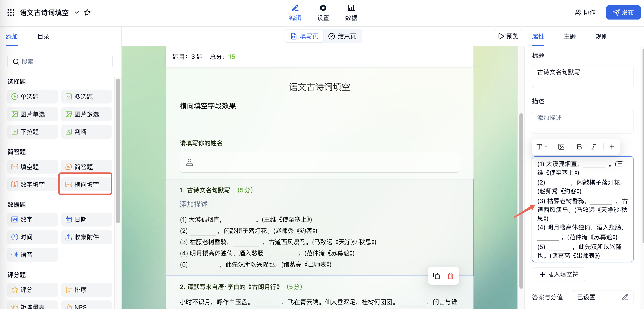Screen dimensions: 644x309
Task: Click the left sidebar scrollbar
Action: tap(118, 151)
